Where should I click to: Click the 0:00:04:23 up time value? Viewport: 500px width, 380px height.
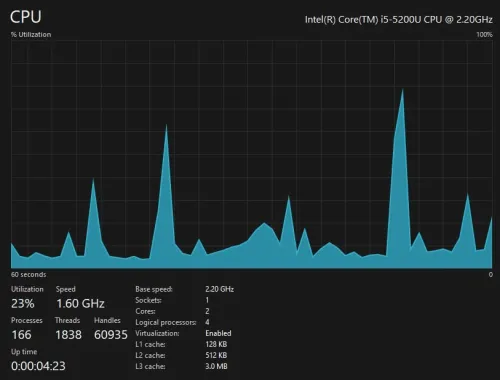click(38, 366)
